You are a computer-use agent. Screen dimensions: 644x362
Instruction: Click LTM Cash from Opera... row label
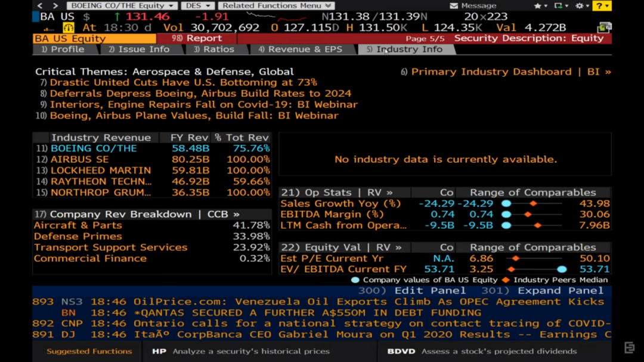coord(343,225)
